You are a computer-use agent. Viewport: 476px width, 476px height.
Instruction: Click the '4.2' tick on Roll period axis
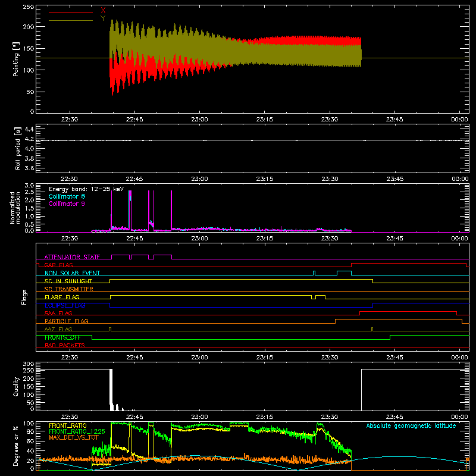click(29, 139)
